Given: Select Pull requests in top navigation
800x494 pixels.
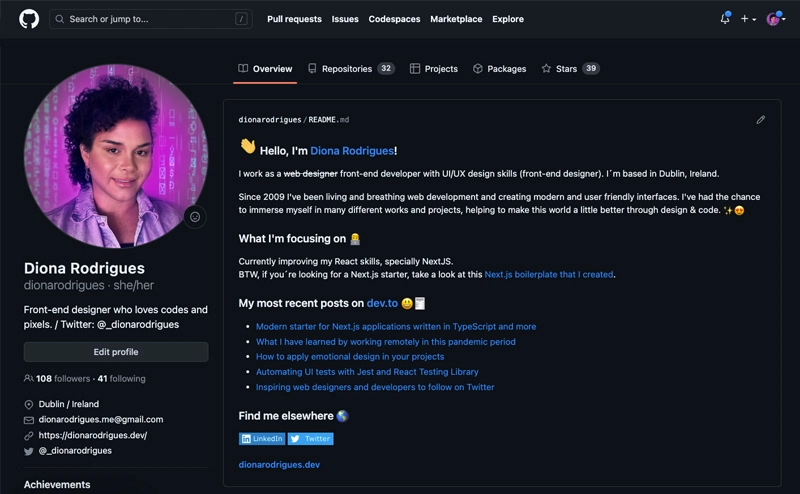Looking at the screenshot, I should [x=294, y=19].
